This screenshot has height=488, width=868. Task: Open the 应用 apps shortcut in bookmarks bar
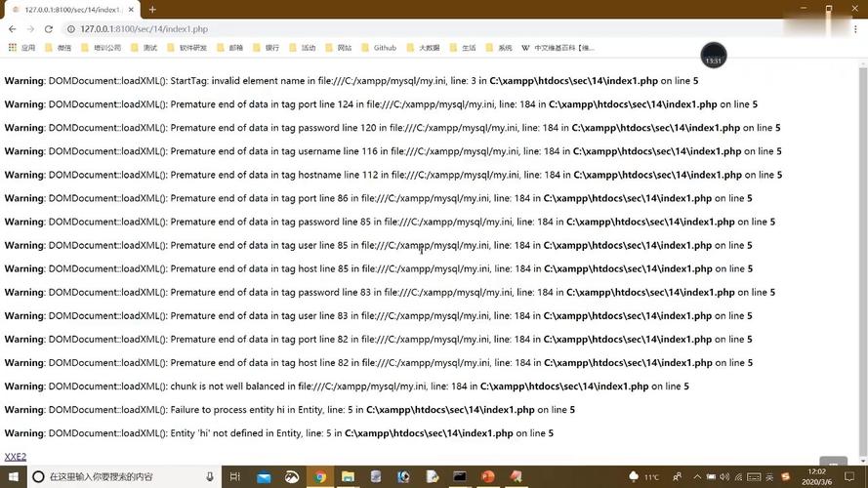tap(21, 47)
